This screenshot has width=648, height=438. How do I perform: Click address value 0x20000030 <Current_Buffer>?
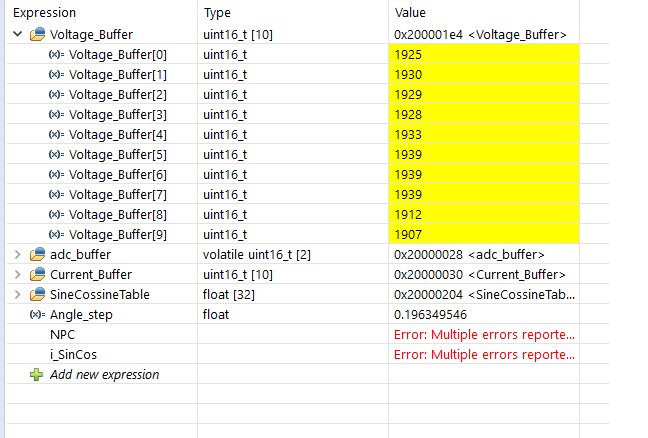[x=480, y=274]
